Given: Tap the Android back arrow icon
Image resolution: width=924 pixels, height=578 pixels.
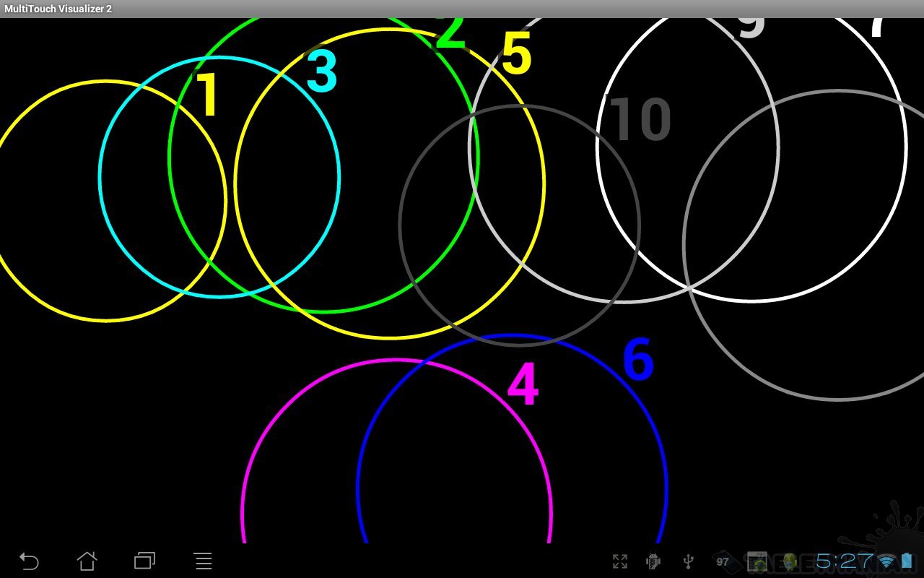Looking at the screenshot, I should point(29,561).
